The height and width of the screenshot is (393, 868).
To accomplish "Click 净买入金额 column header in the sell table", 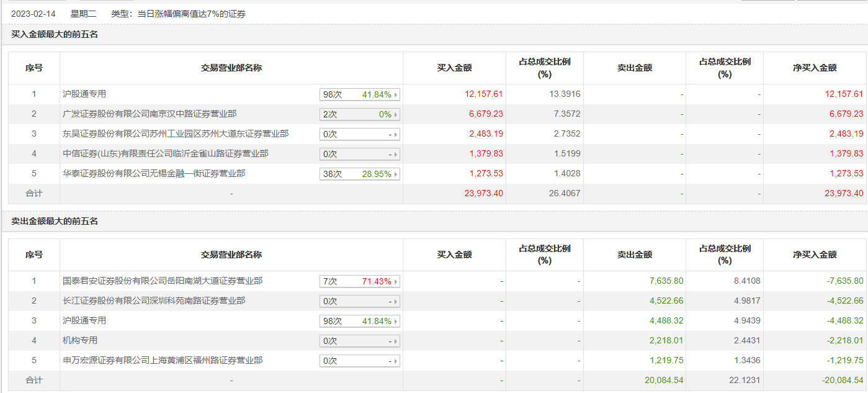I will click(815, 255).
